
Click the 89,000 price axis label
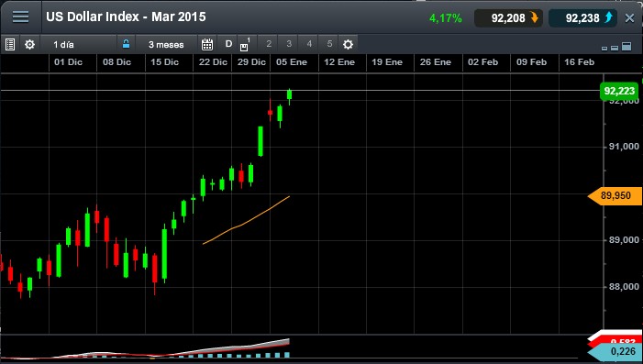[624, 240]
